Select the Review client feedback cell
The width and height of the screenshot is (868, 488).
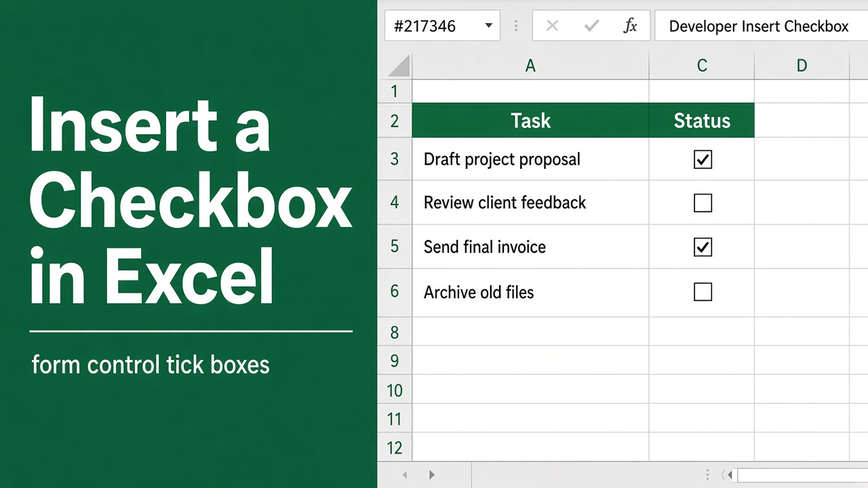530,203
